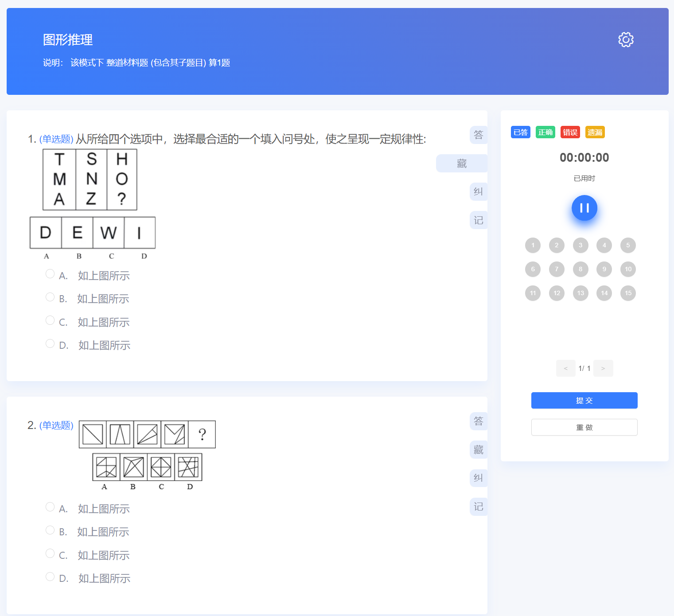Jump to question 15 in the navigator
The width and height of the screenshot is (674, 616).
(x=627, y=293)
